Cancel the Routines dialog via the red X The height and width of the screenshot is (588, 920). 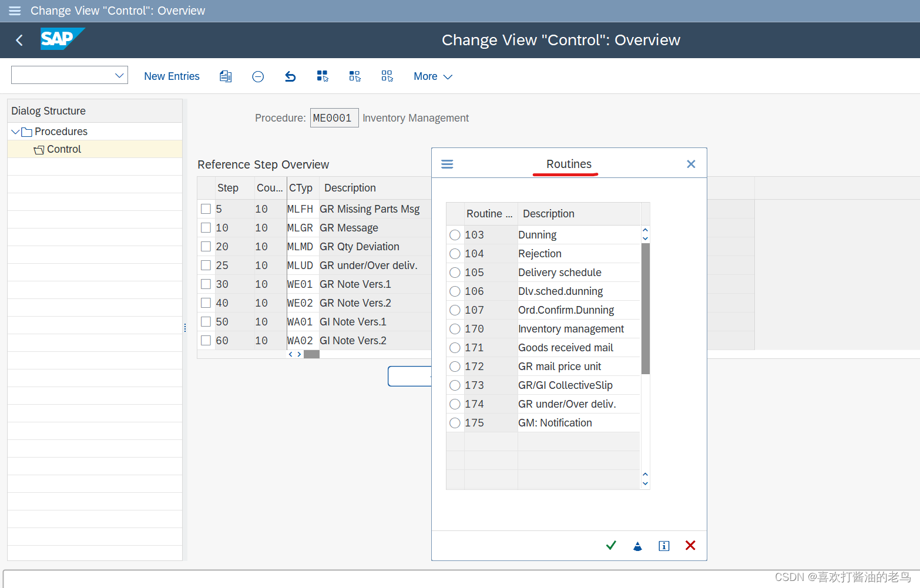tap(690, 545)
